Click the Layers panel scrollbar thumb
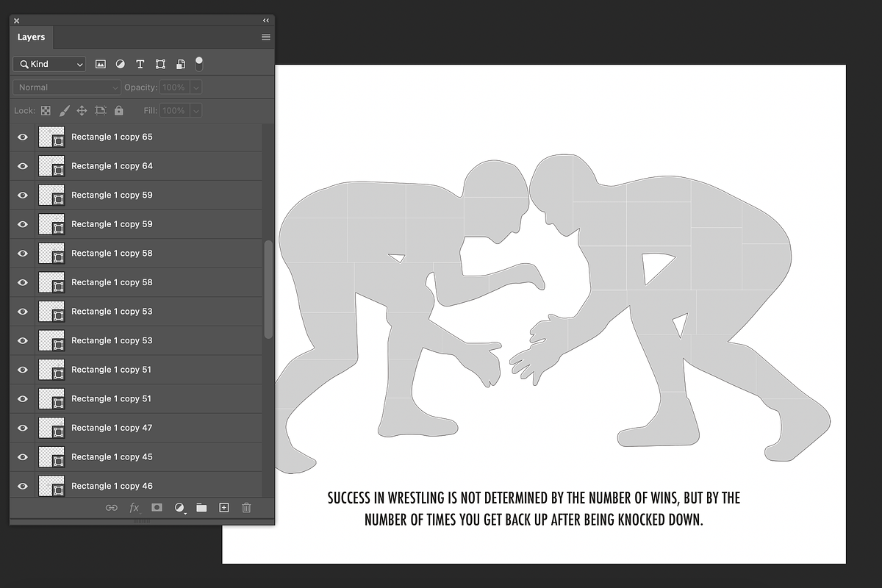 268,289
